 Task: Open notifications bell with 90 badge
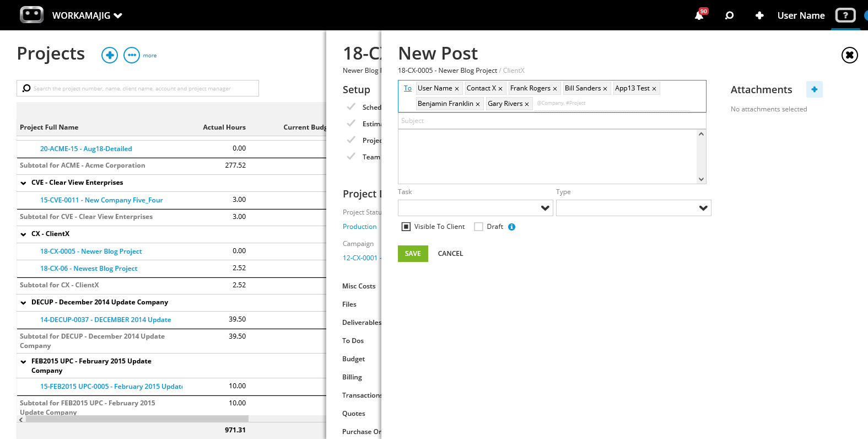tap(699, 15)
